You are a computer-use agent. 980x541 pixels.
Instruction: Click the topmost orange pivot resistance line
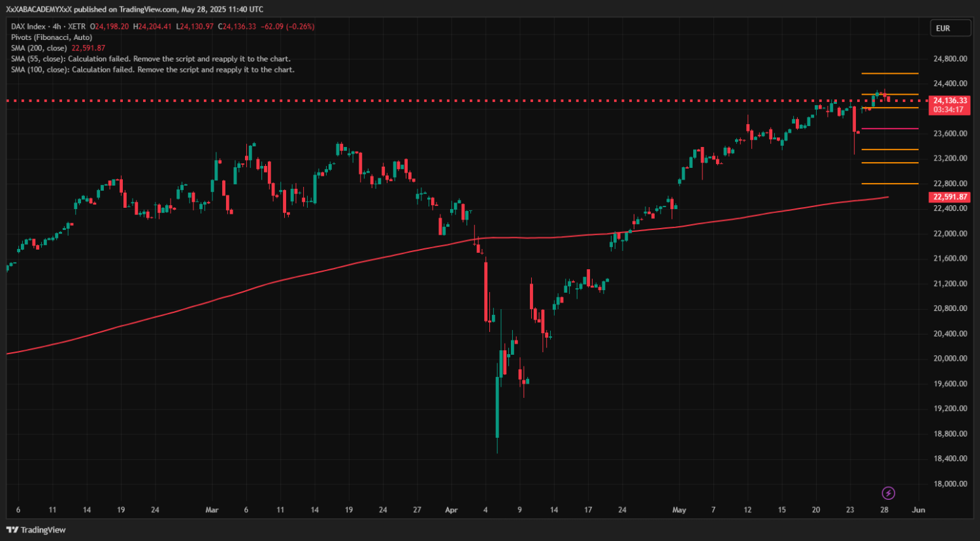coord(890,73)
